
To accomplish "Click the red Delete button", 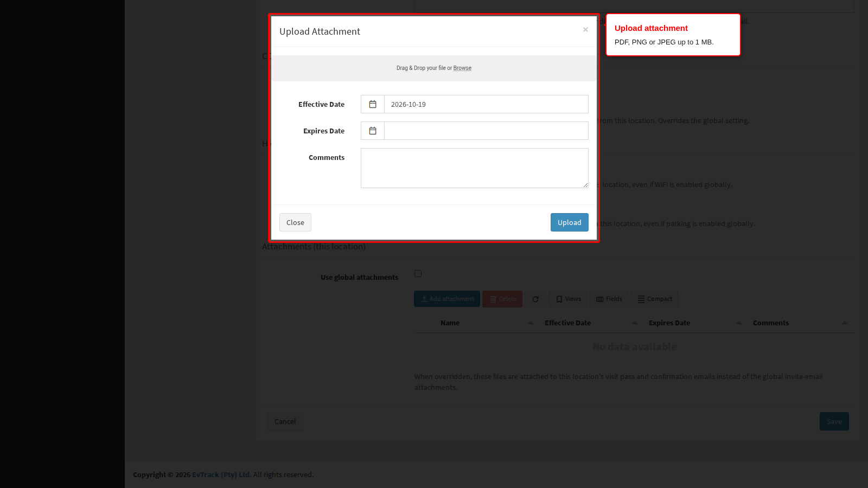I will (x=502, y=299).
